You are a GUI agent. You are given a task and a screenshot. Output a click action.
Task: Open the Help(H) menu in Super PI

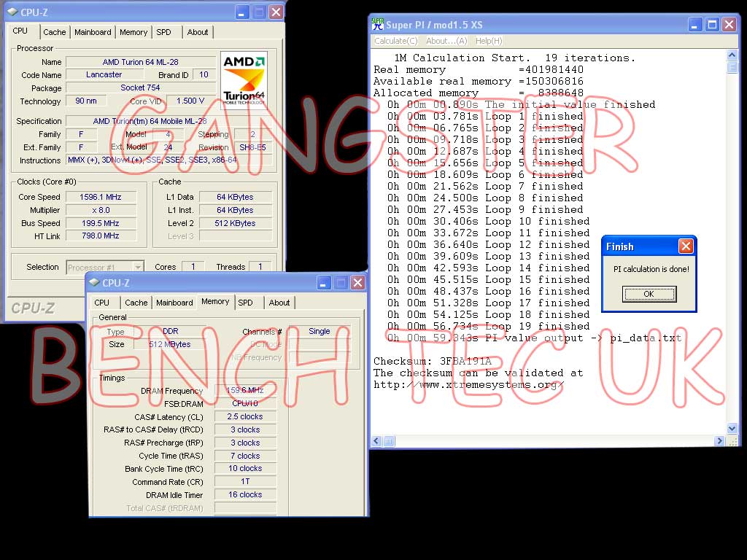coord(489,41)
